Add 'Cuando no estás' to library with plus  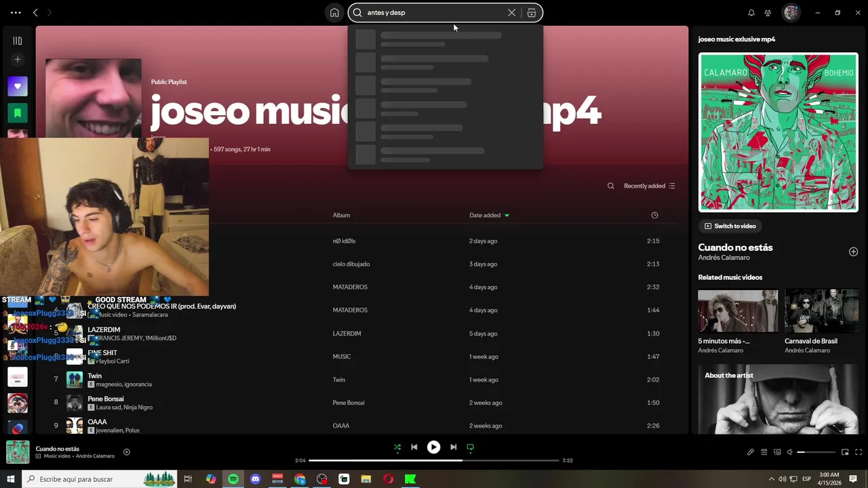tap(853, 251)
